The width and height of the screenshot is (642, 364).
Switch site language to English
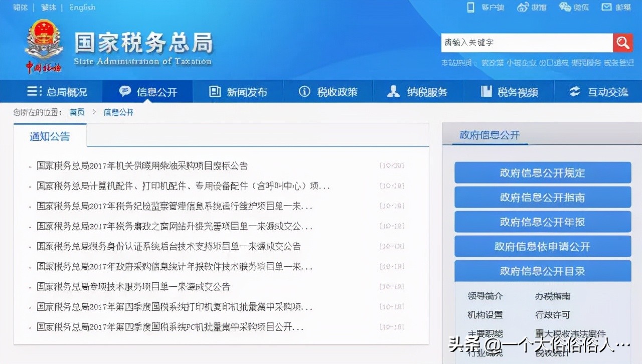pos(82,7)
